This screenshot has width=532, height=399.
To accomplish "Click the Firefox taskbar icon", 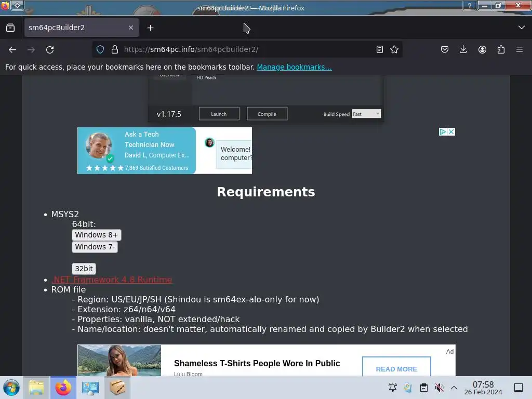I will (63, 388).
